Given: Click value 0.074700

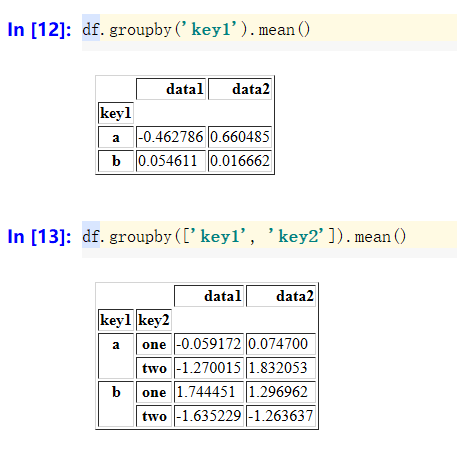Looking at the screenshot, I should point(281,344).
